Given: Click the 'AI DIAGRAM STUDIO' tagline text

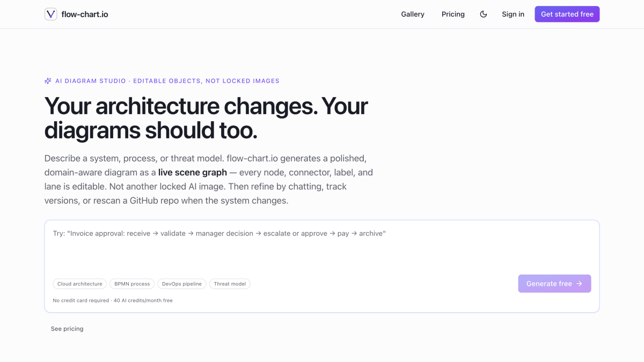Looking at the screenshot, I should pos(91,81).
